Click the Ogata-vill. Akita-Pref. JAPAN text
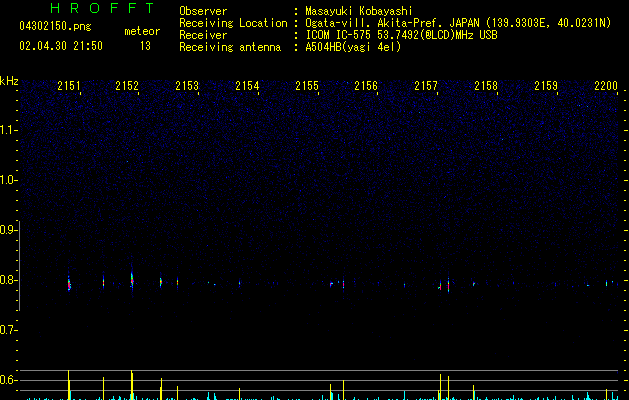 pos(392,23)
